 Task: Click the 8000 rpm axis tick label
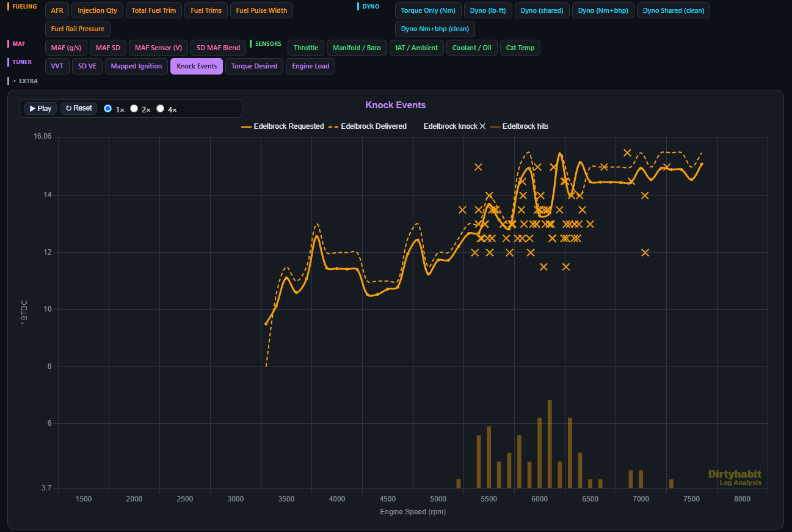point(742,499)
